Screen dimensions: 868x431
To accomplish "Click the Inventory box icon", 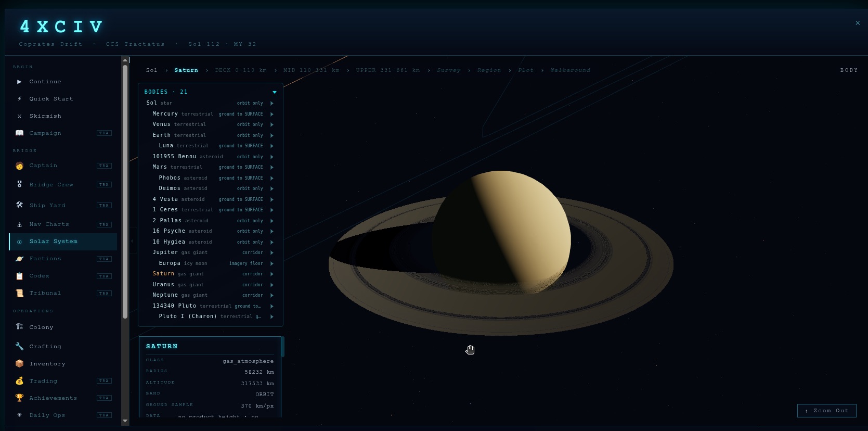I will pos(19,363).
